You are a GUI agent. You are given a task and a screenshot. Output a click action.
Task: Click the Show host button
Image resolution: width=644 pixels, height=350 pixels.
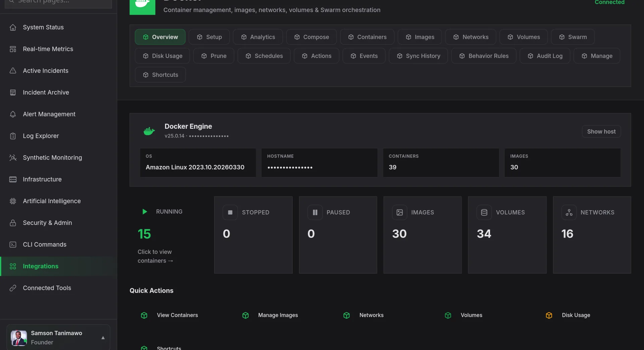click(601, 131)
